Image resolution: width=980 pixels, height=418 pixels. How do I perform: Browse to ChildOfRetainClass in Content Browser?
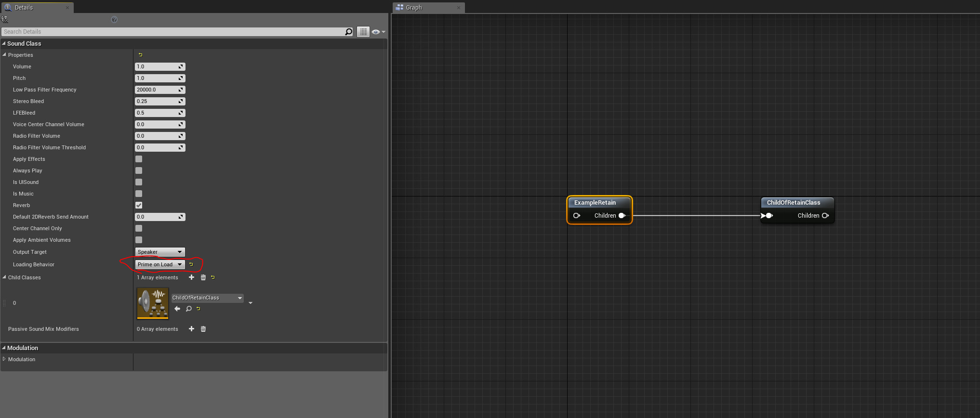(189, 309)
